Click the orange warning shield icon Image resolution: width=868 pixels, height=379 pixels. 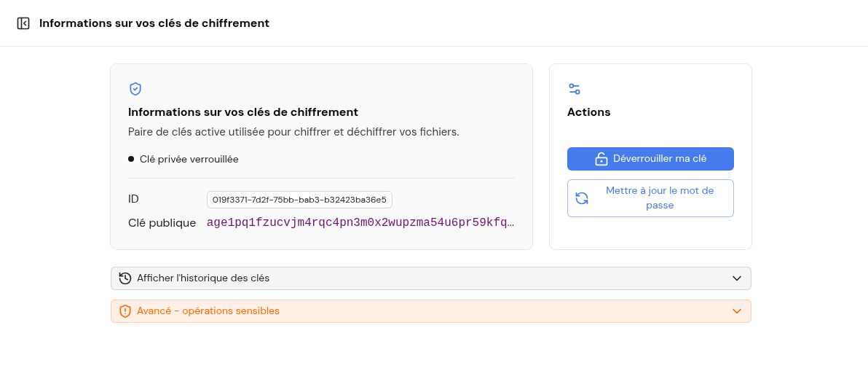[x=125, y=311]
